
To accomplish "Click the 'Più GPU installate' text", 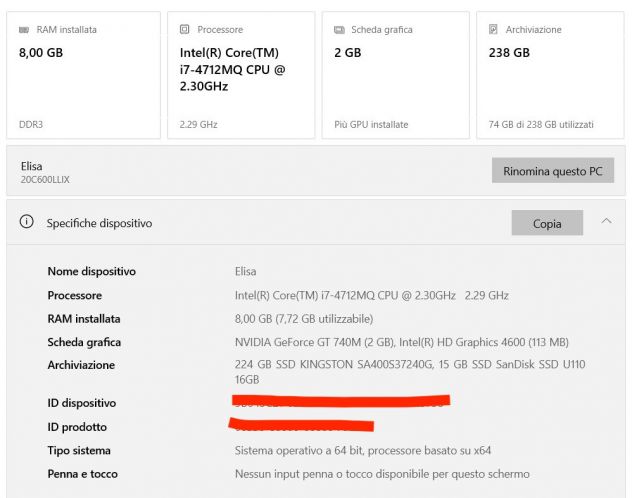I will click(371, 124).
